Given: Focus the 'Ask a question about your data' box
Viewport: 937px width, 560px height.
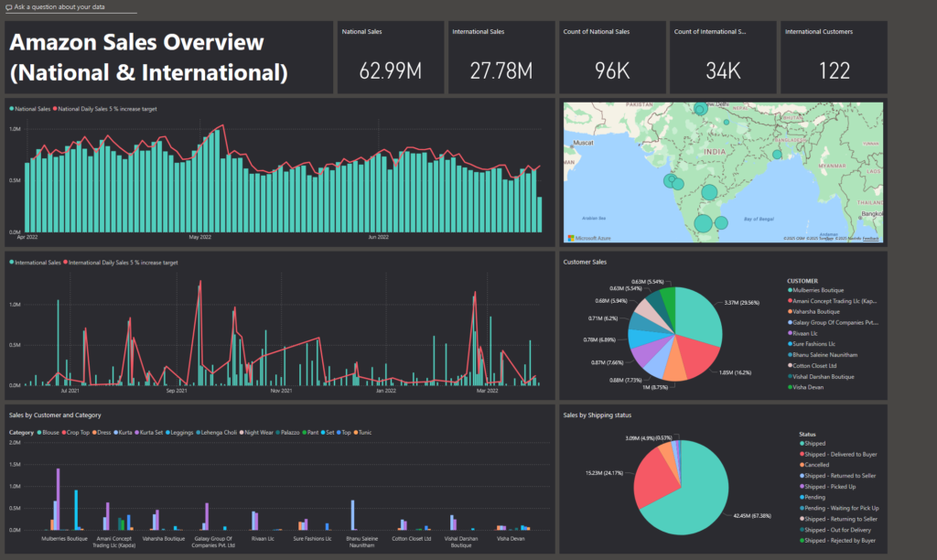Looking at the screenshot, I should (70, 7).
